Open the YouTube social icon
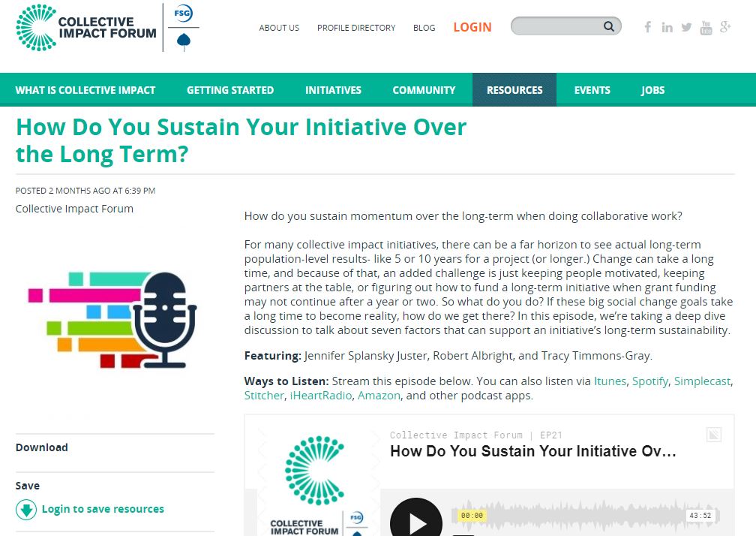The width and height of the screenshot is (756, 536). (x=706, y=28)
